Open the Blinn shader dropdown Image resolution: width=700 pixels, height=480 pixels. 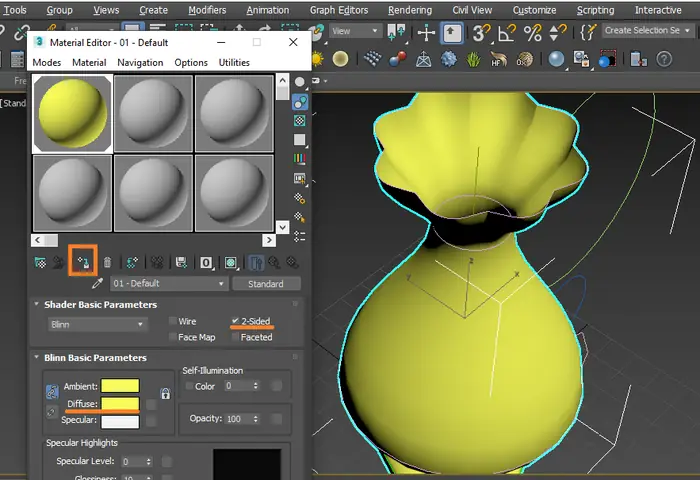point(97,325)
